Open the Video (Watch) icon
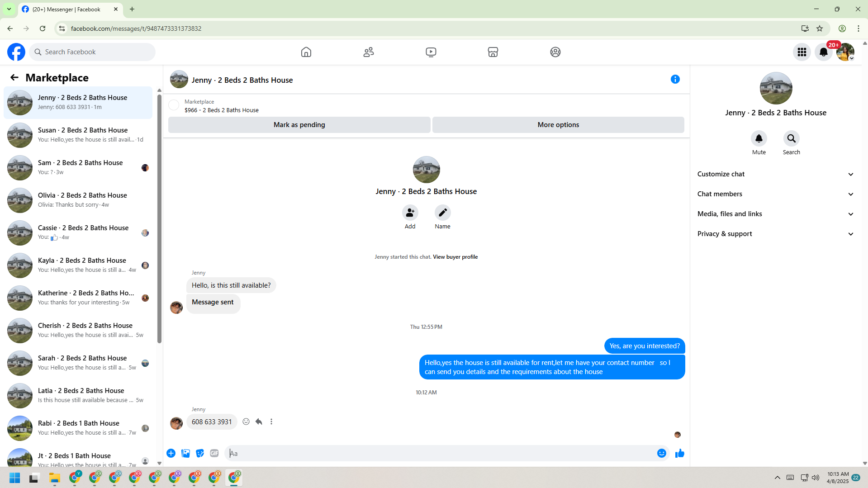This screenshot has height=488, width=868. click(x=431, y=52)
